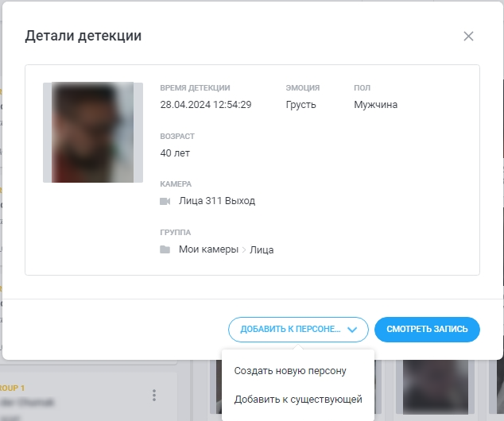The width and height of the screenshot is (504, 421).
Task: Click the blurred face thumbnail in details
Action: (x=93, y=133)
